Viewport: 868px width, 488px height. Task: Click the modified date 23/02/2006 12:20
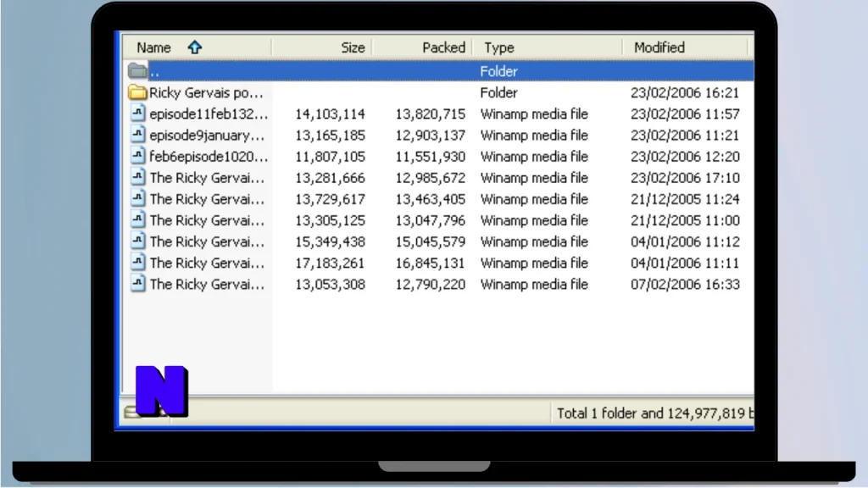pyautogui.click(x=685, y=157)
